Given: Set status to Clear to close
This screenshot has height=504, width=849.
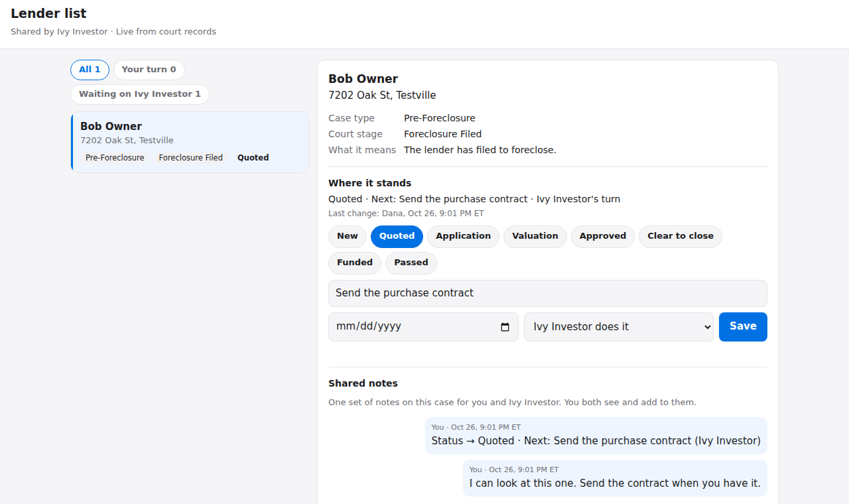Looking at the screenshot, I should click(x=681, y=237).
